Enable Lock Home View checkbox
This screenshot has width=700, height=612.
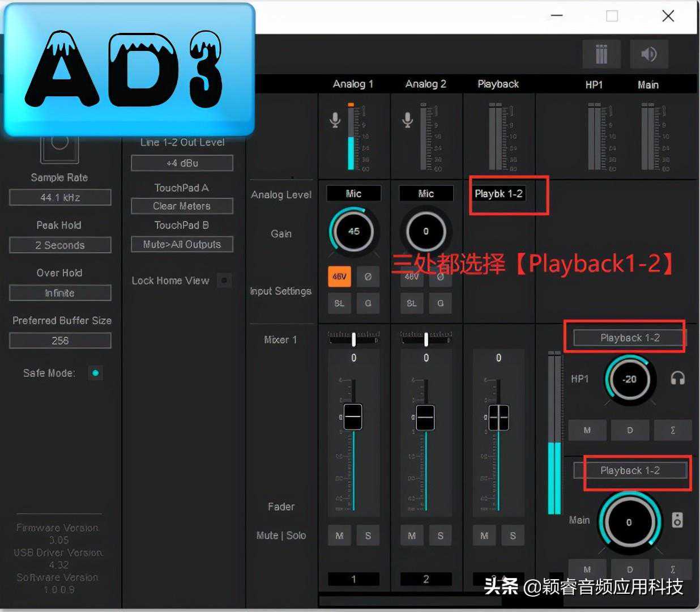point(224,280)
